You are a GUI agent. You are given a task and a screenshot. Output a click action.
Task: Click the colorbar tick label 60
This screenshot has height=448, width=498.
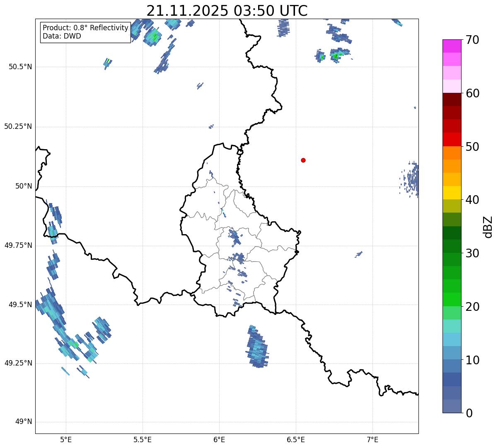(x=472, y=93)
